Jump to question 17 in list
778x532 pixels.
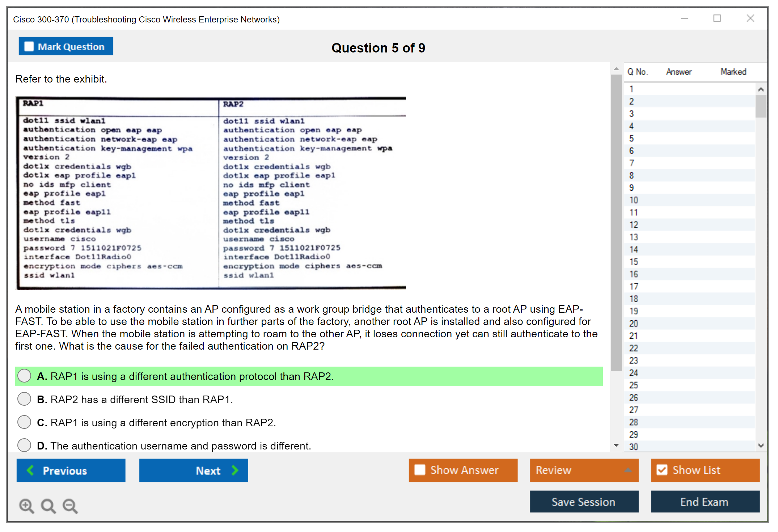pos(634,286)
